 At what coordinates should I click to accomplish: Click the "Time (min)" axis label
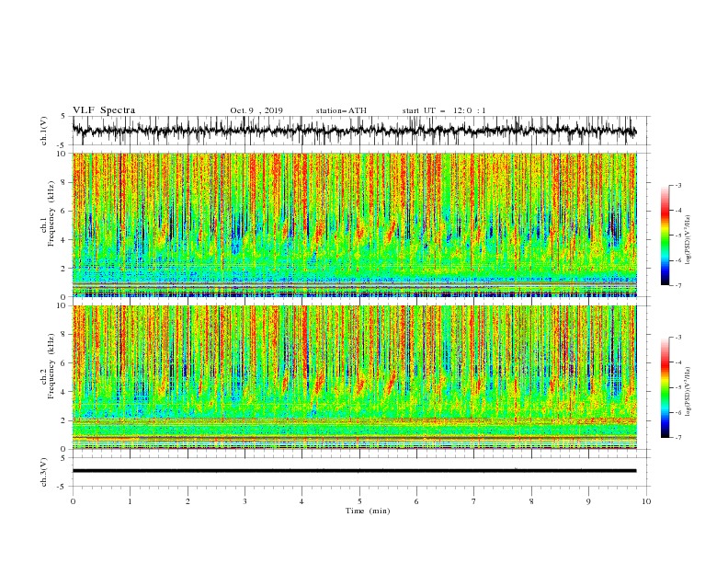368,511
